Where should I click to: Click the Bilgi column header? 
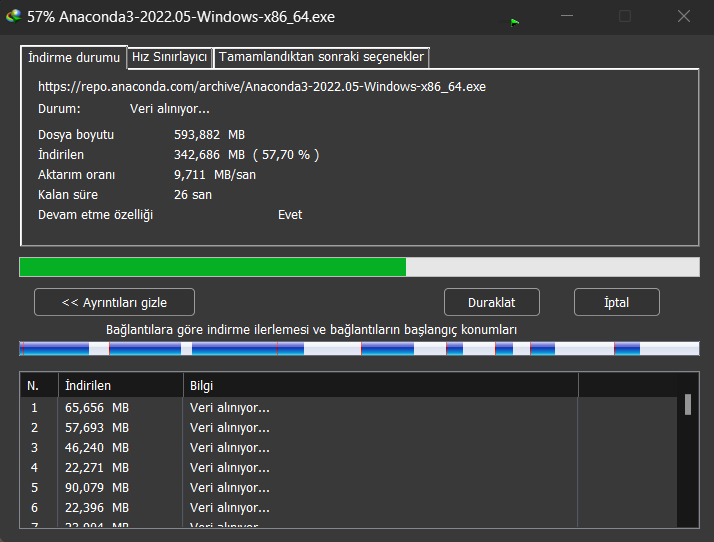(381, 385)
